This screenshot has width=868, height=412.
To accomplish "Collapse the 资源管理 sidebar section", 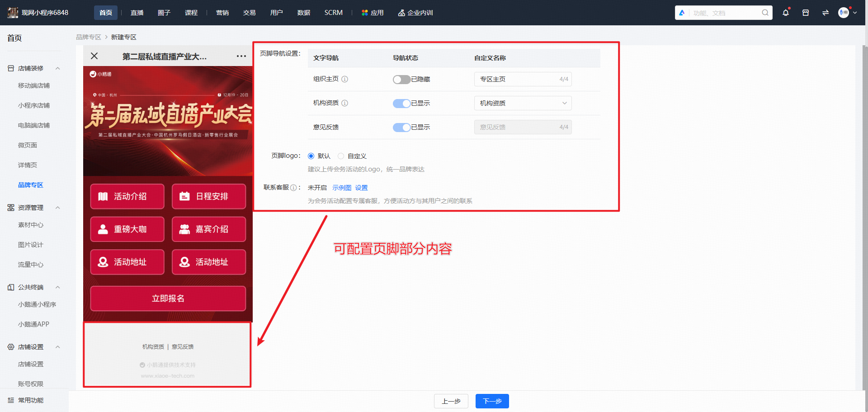I will click(58, 208).
